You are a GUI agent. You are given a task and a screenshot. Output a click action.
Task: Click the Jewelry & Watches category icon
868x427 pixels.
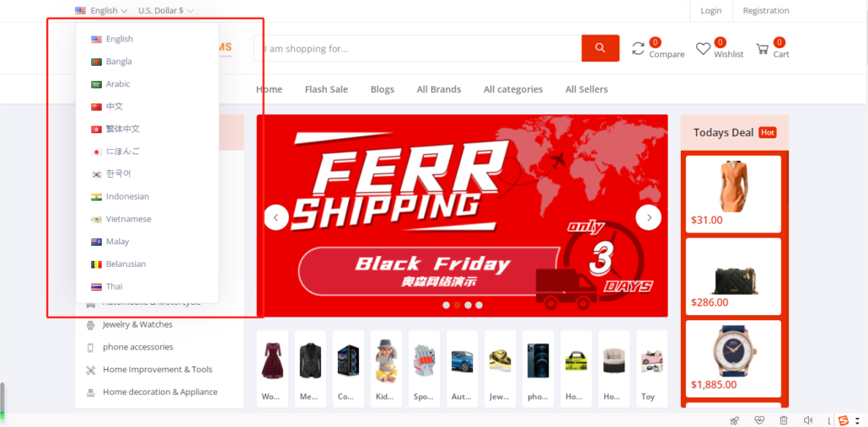coord(90,325)
